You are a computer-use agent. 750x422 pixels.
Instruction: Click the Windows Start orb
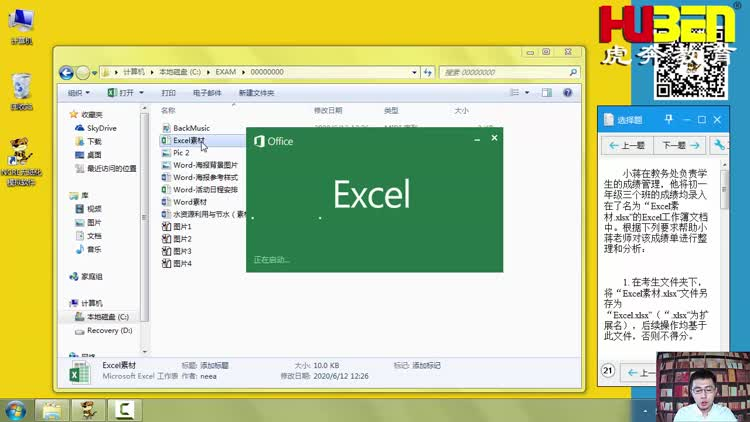pyautogui.click(x=15, y=410)
